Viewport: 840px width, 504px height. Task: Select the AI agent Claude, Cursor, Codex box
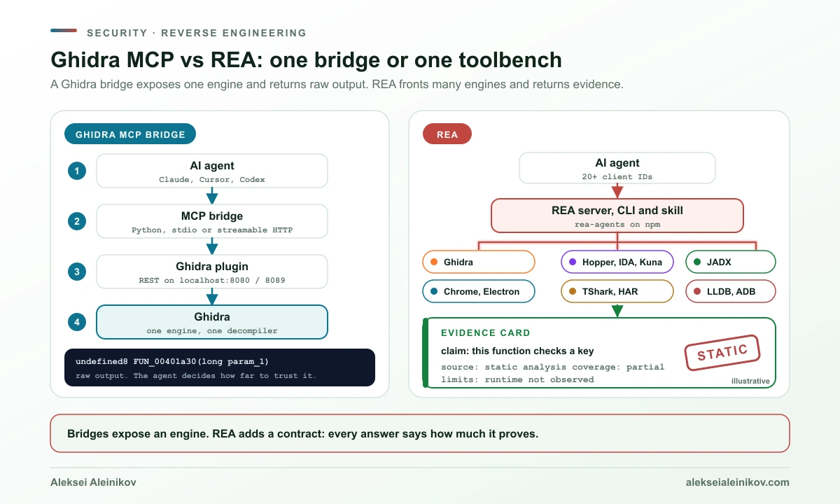coord(212,171)
